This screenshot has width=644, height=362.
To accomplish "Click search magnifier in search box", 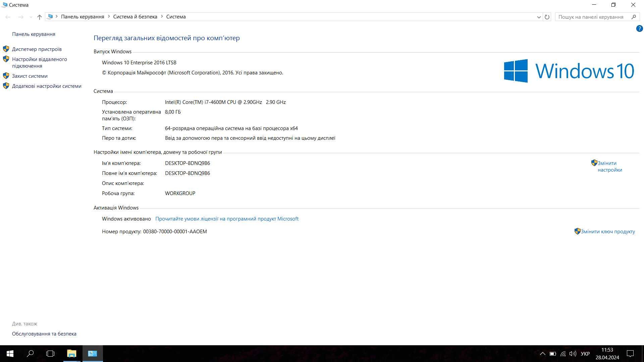I will coord(634,17).
